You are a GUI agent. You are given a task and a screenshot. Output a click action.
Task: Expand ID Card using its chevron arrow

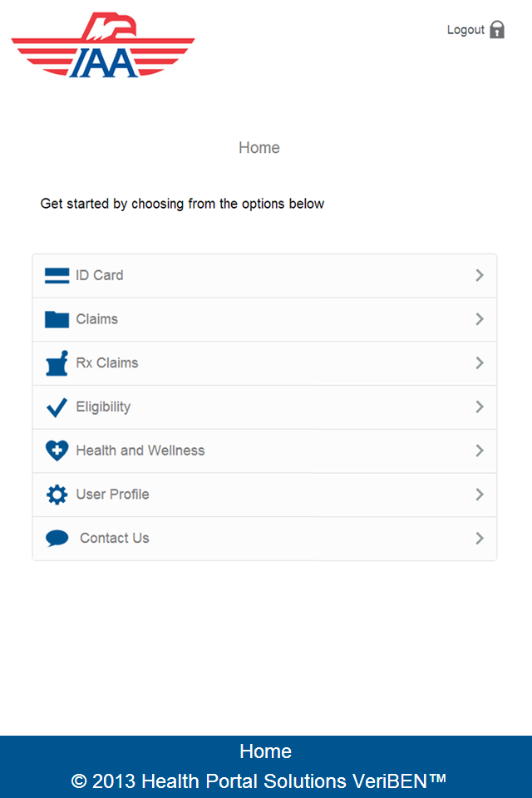[480, 276]
